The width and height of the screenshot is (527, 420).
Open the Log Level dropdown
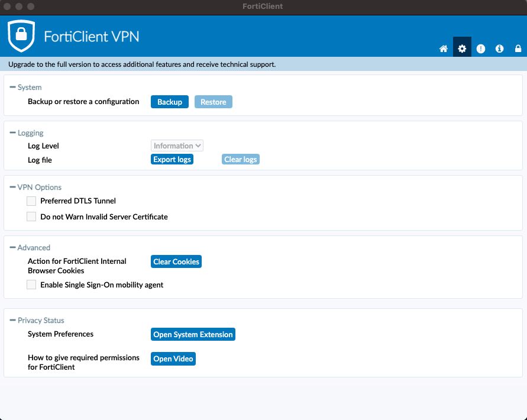pos(177,146)
